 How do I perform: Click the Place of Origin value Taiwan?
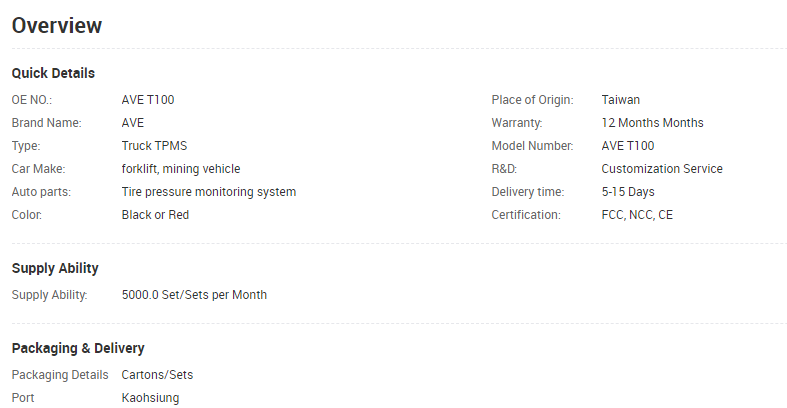[620, 100]
